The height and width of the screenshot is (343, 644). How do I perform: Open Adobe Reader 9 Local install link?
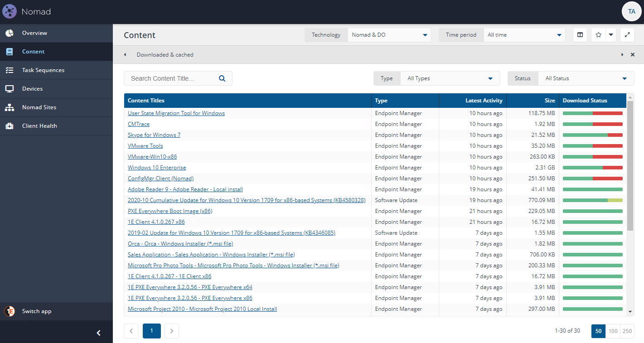(185, 189)
